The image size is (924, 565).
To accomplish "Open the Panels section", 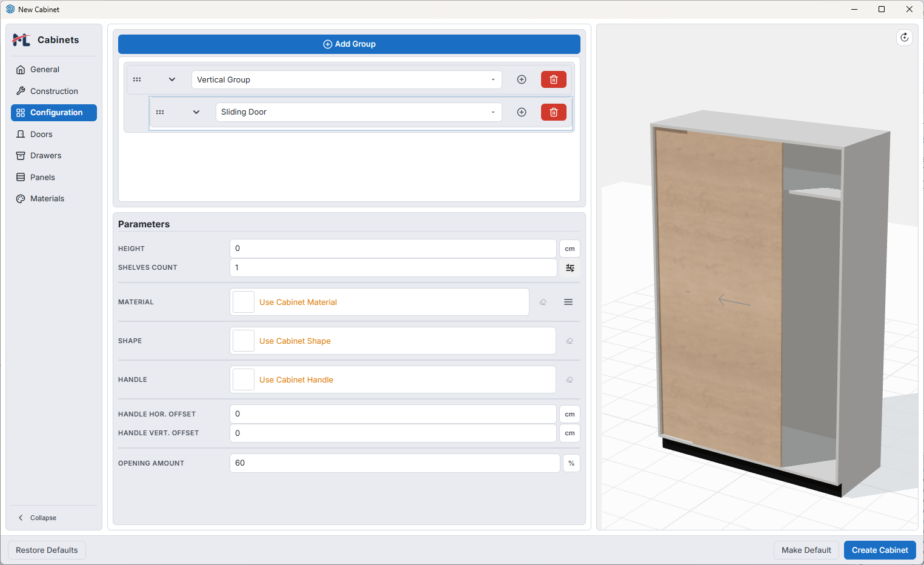I will pyautogui.click(x=54, y=177).
